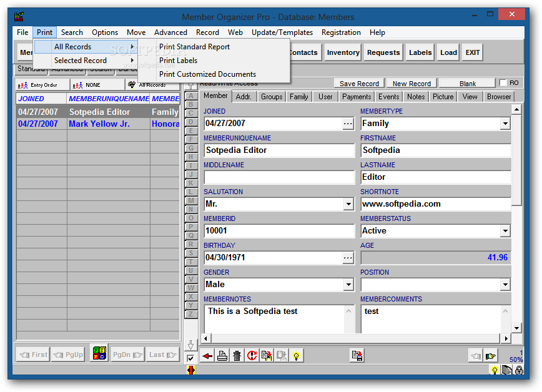Click the horizontal scrollbar right arrow

coord(506,338)
